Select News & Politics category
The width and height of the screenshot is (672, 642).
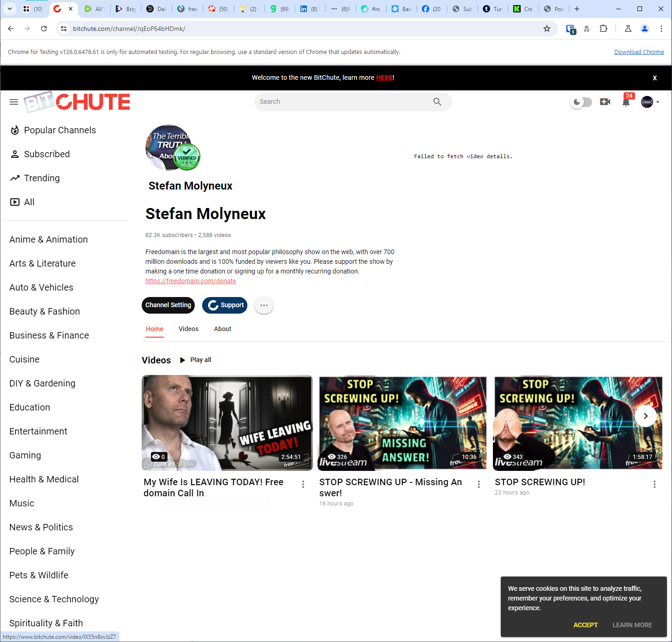click(41, 528)
